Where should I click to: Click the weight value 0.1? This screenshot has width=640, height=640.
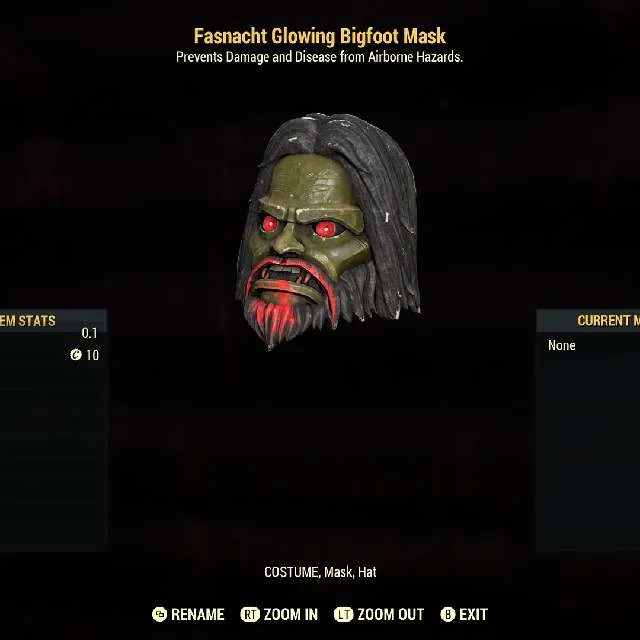tap(89, 333)
